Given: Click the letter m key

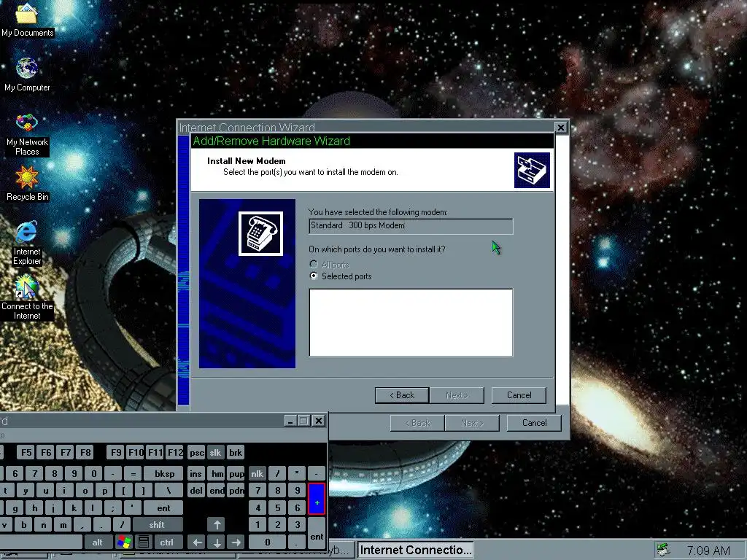Looking at the screenshot, I should [63, 525].
